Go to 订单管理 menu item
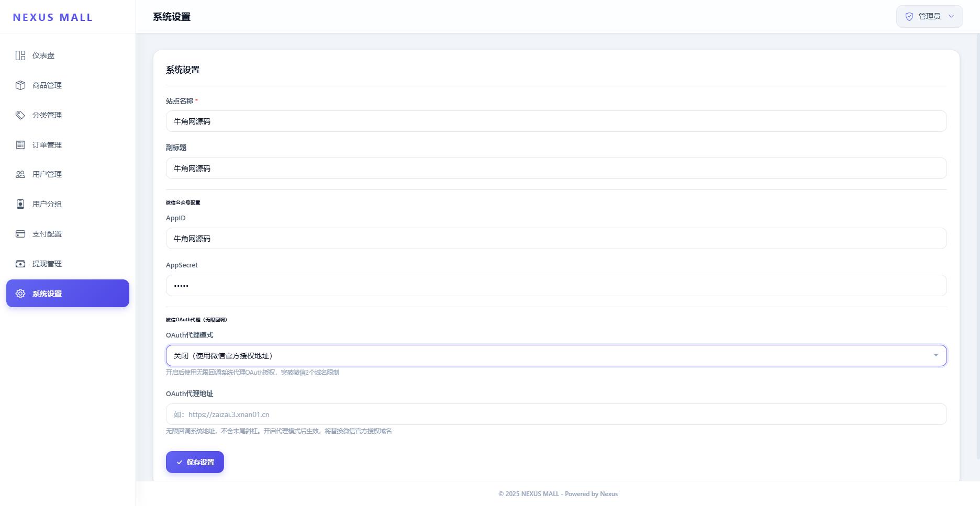Image resolution: width=980 pixels, height=506 pixels. (47, 145)
